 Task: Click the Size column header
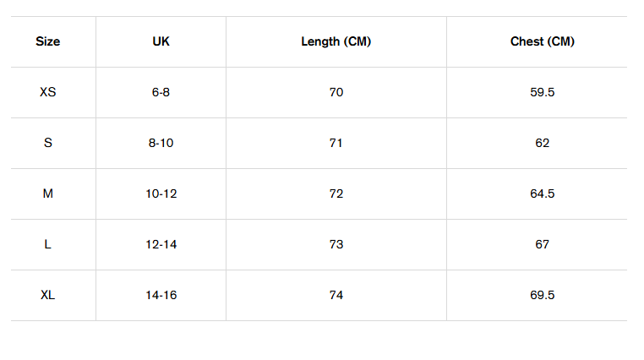pyautogui.click(x=48, y=41)
